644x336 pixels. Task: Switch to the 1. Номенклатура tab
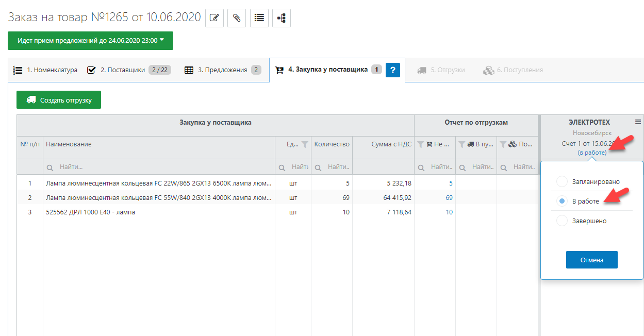[x=45, y=70]
